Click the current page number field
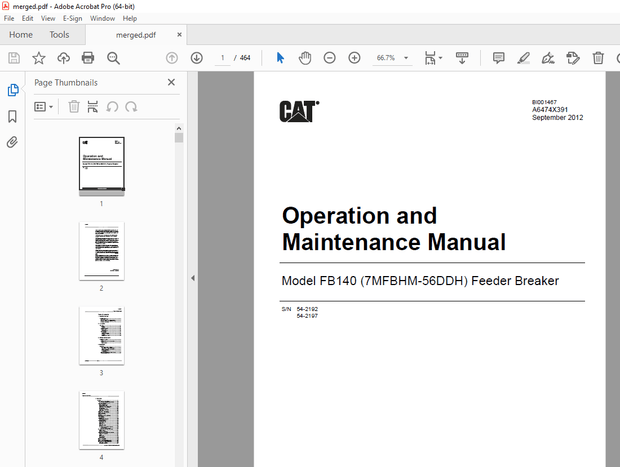Image resolution: width=620 pixels, height=467 pixels. tap(223, 58)
